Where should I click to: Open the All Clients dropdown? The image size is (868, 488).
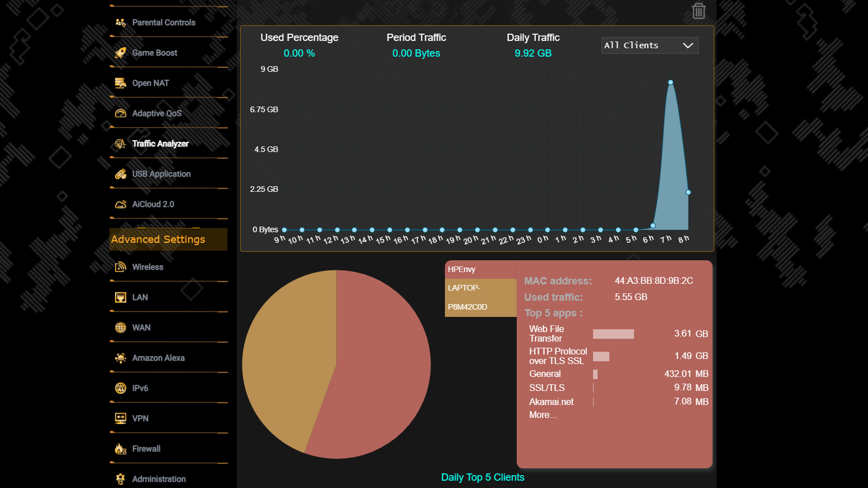pyautogui.click(x=649, y=45)
